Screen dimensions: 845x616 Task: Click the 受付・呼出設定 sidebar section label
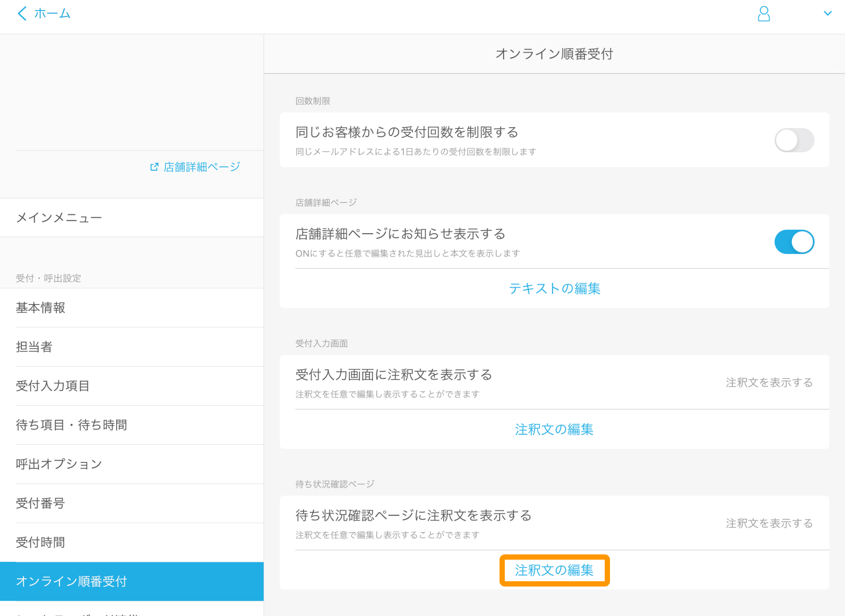click(48, 279)
